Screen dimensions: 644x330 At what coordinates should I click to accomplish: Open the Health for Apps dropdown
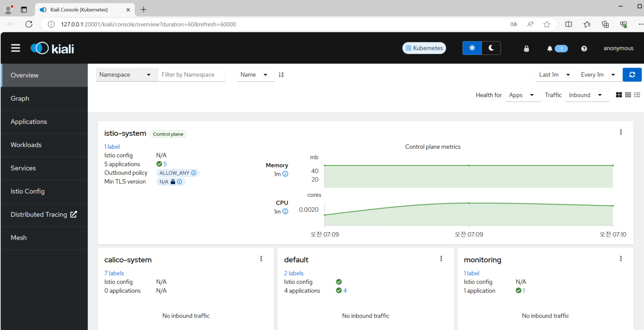523,95
